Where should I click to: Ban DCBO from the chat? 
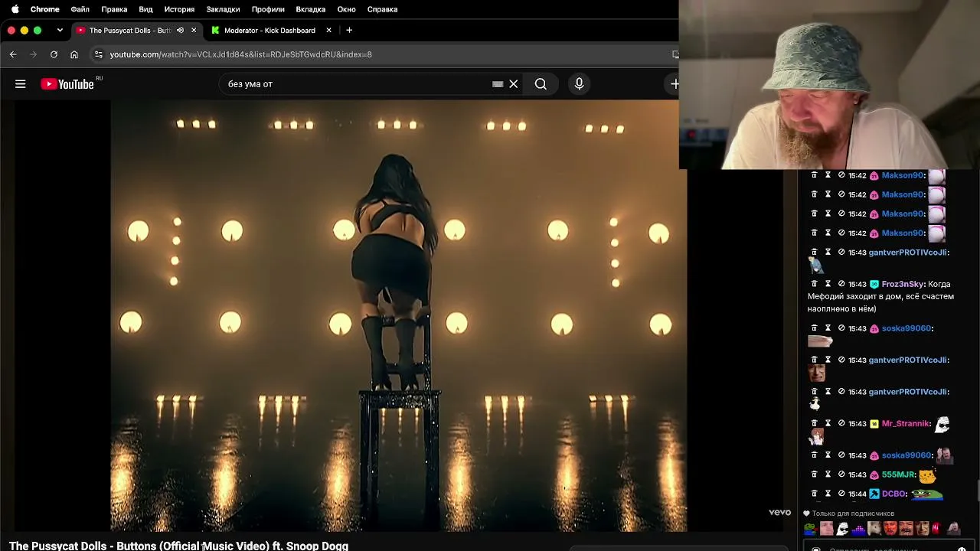(841, 494)
